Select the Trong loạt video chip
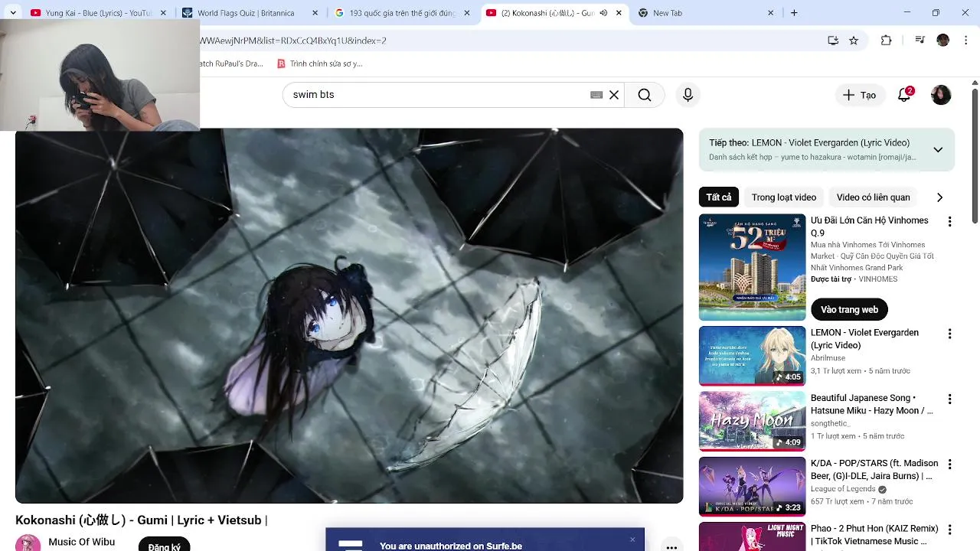Image resolution: width=980 pixels, height=551 pixels. point(784,197)
